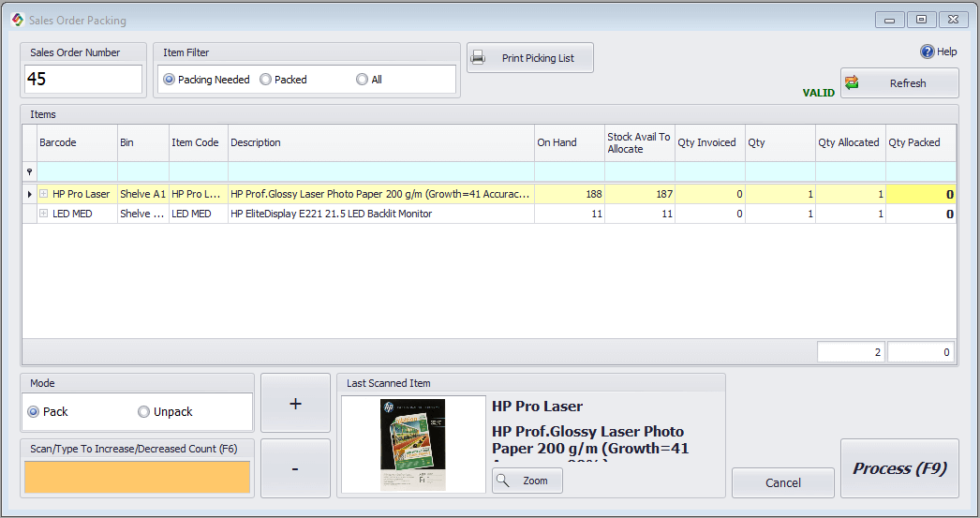Click the Refresh button
Viewport: 980px width, 518px height.
point(899,83)
